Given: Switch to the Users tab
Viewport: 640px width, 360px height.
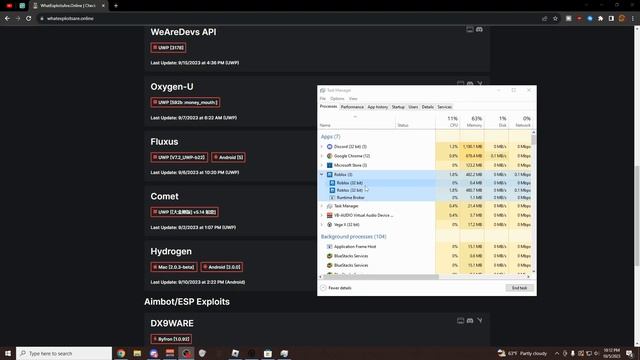Looking at the screenshot, I should click(x=413, y=107).
